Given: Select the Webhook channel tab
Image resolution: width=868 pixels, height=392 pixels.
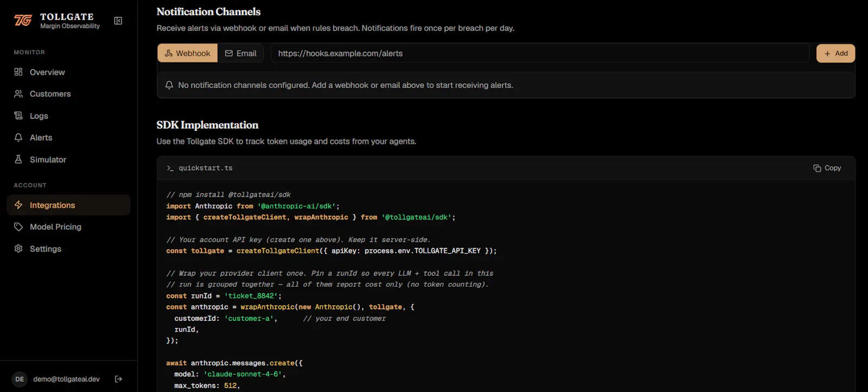Looking at the screenshot, I should (188, 53).
